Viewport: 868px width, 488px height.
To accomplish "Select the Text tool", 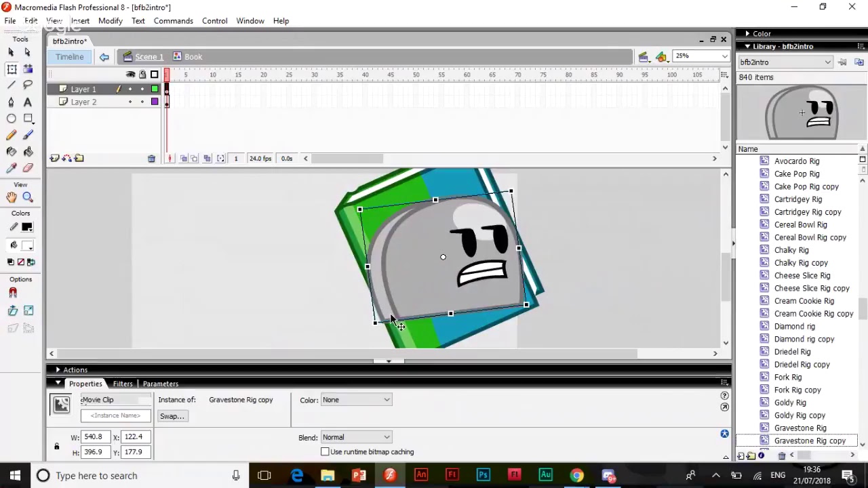I will click(x=28, y=102).
